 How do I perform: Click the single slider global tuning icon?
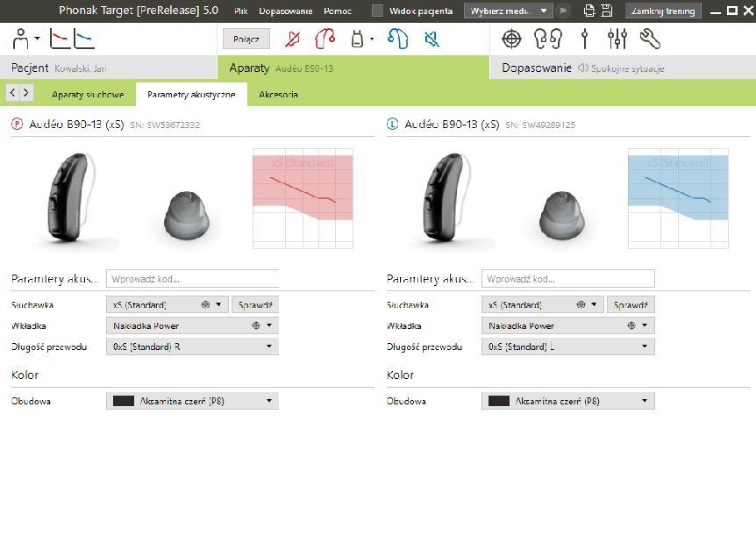(585, 39)
